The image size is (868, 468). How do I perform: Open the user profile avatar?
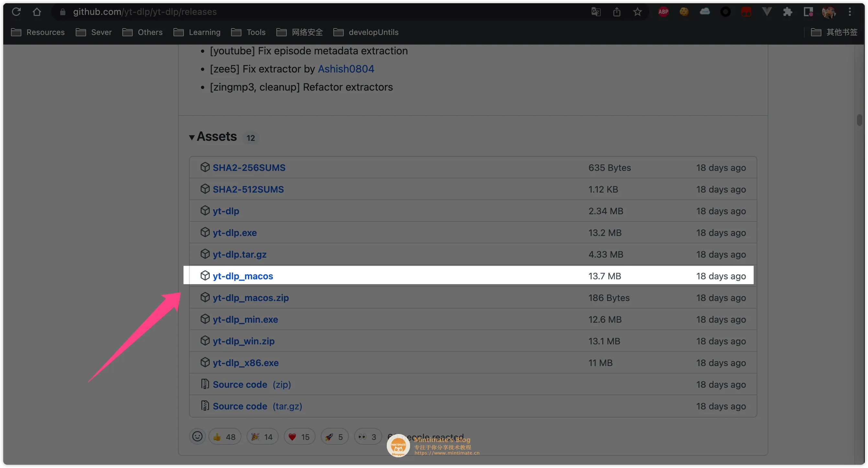(829, 12)
